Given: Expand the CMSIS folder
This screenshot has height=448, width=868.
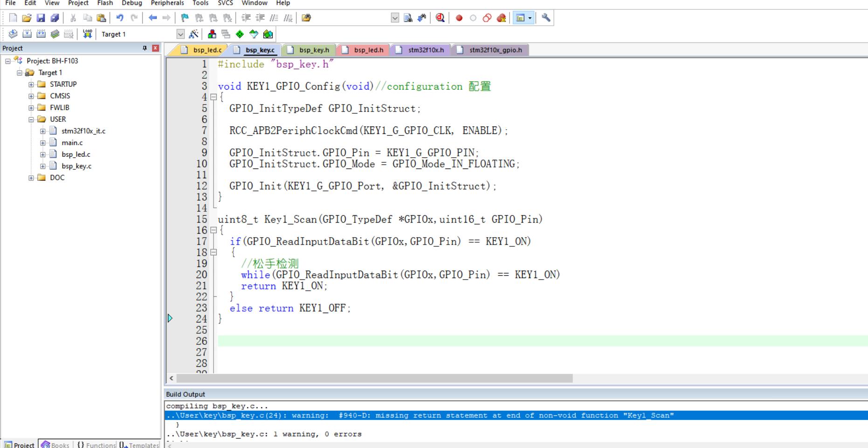Looking at the screenshot, I should pos(31,96).
